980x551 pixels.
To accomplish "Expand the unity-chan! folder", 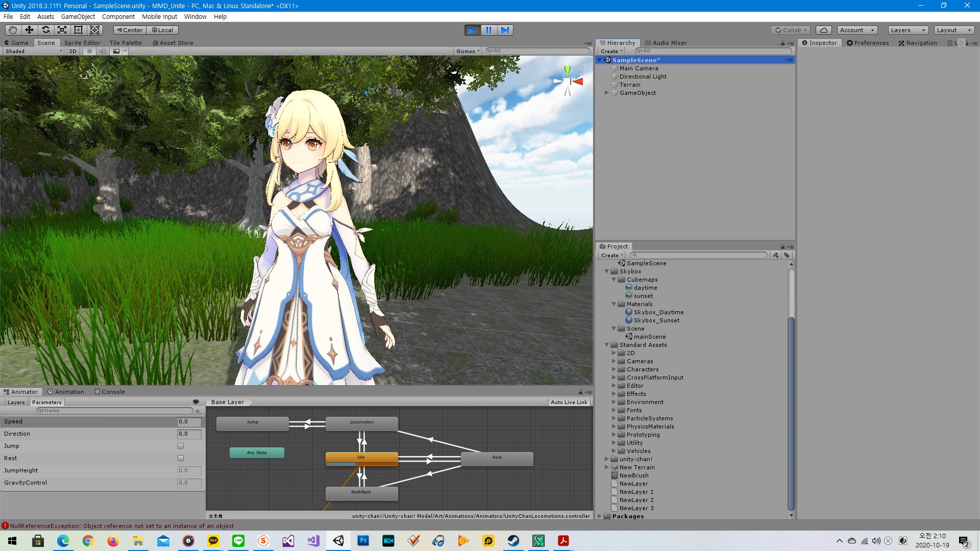I will [x=606, y=459].
